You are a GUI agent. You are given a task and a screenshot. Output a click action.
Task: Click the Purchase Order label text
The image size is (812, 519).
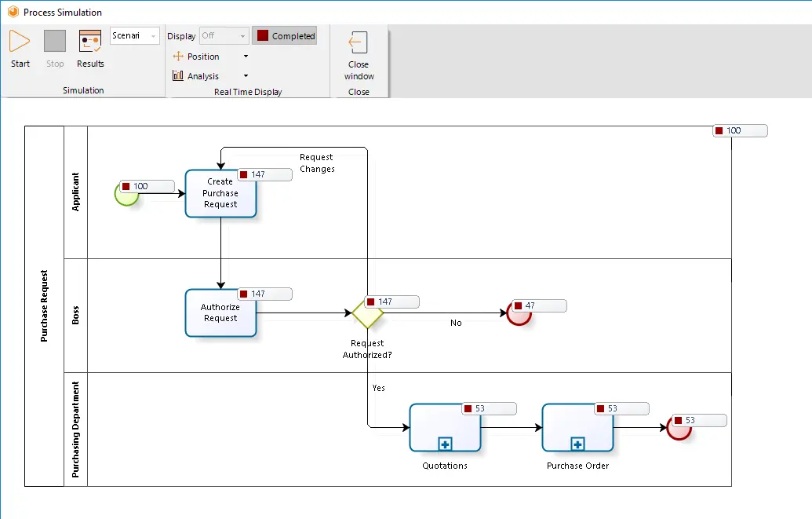(578, 466)
